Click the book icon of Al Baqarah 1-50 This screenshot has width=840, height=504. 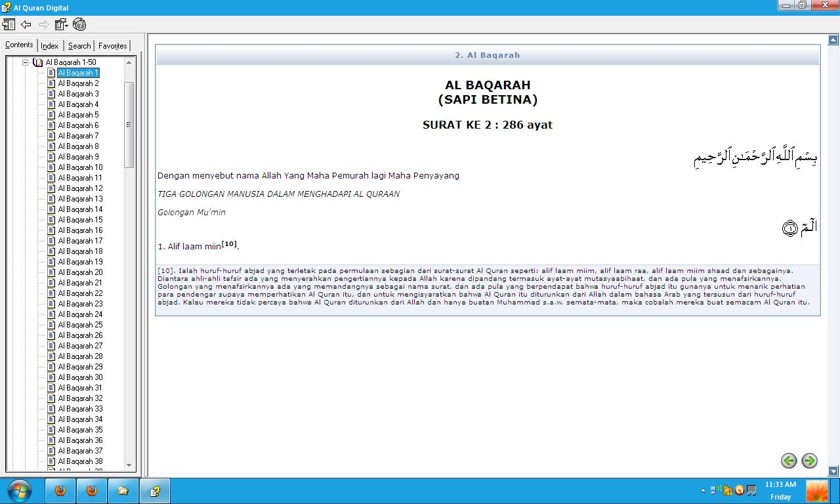coord(38,62)
